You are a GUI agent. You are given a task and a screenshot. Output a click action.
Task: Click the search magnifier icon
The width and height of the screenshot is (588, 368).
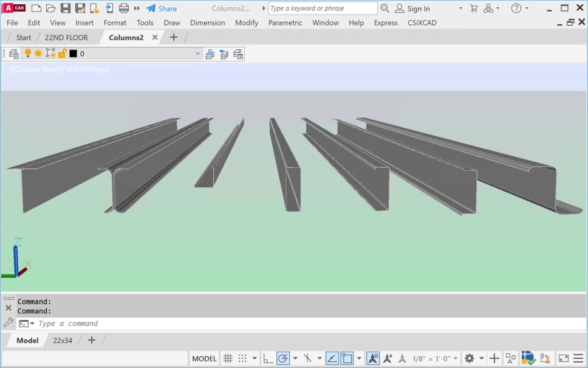tap(385, 9)
